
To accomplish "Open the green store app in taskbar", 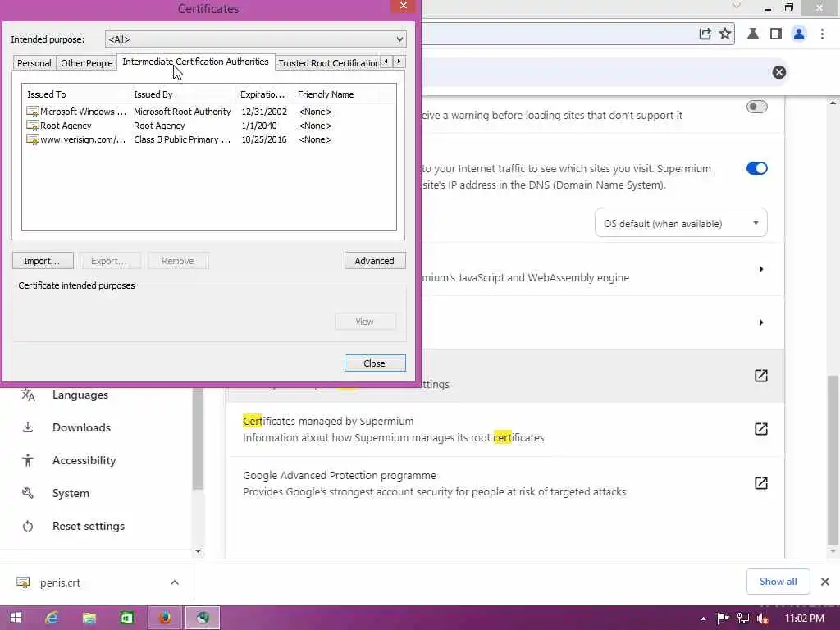I will click(x=127, y=618).
